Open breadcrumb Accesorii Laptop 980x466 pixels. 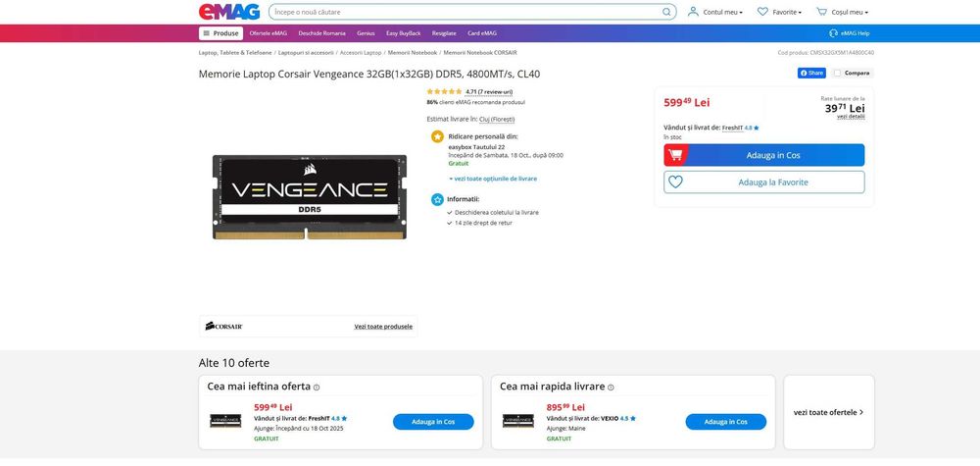(361, 53)
